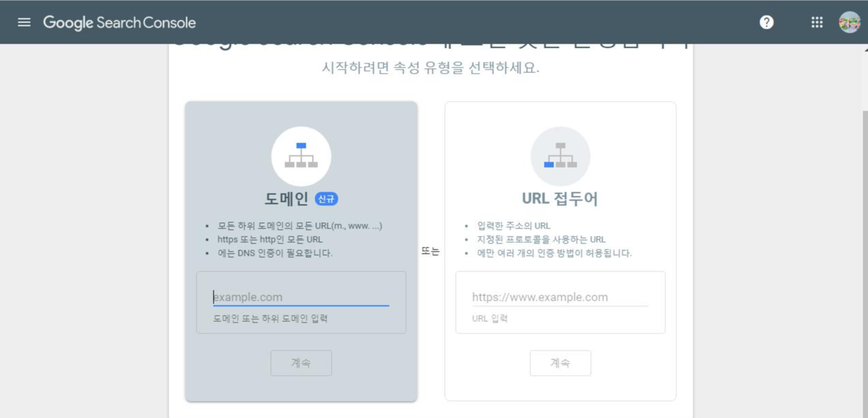Focus the https://www.example.com URL input field
This screenshot has width=868, height=418.
pos(560,297)
